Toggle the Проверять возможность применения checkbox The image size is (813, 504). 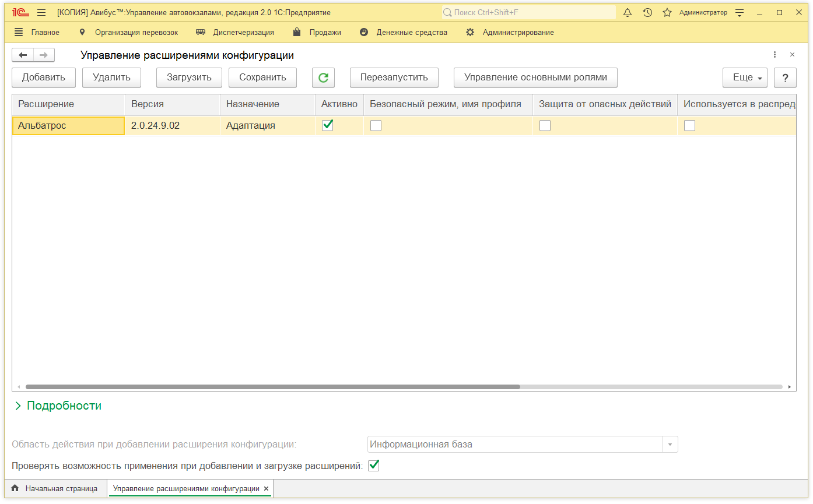(374, 466)
